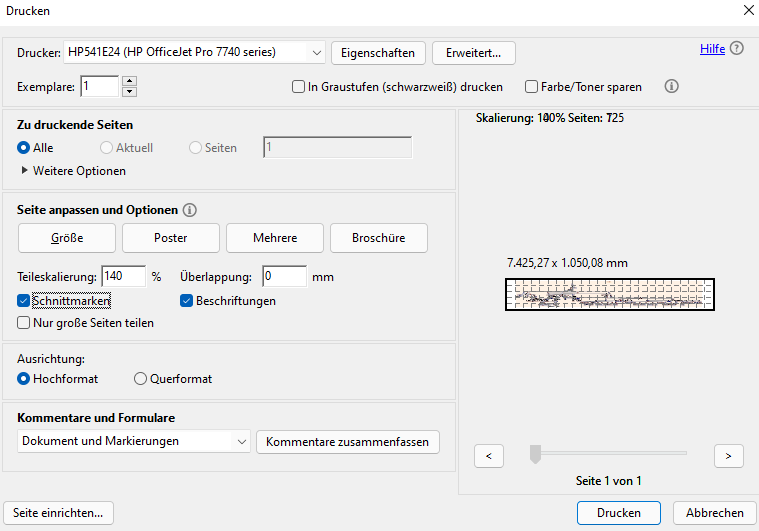Select the Broschüre layout option
Image resolution: width=759 pixels, height=531 pixels.
[378, 238]
